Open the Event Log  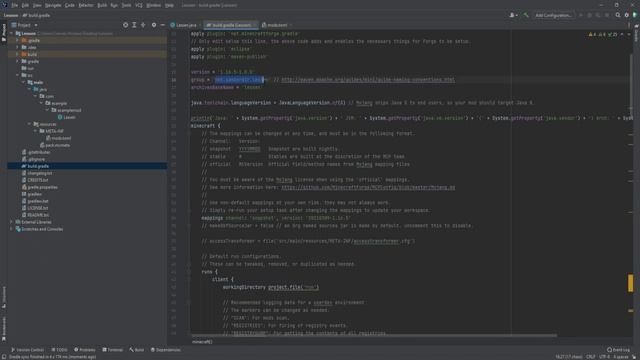[618, 350]
